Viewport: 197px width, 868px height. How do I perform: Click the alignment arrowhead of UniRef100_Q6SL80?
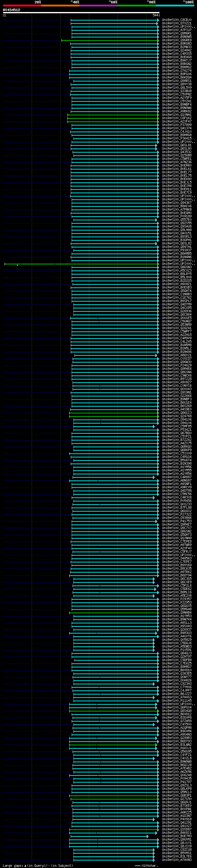pos(156,149)
